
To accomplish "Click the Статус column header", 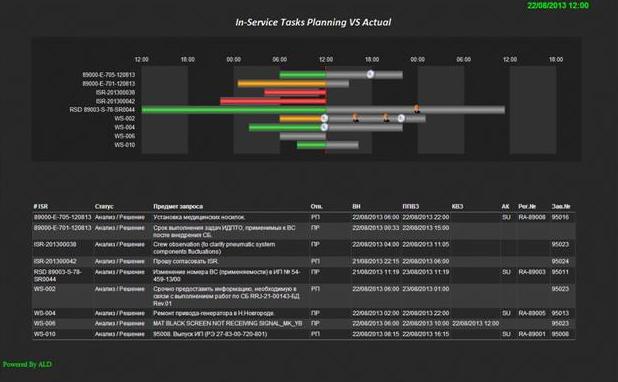I will (104, 206).
